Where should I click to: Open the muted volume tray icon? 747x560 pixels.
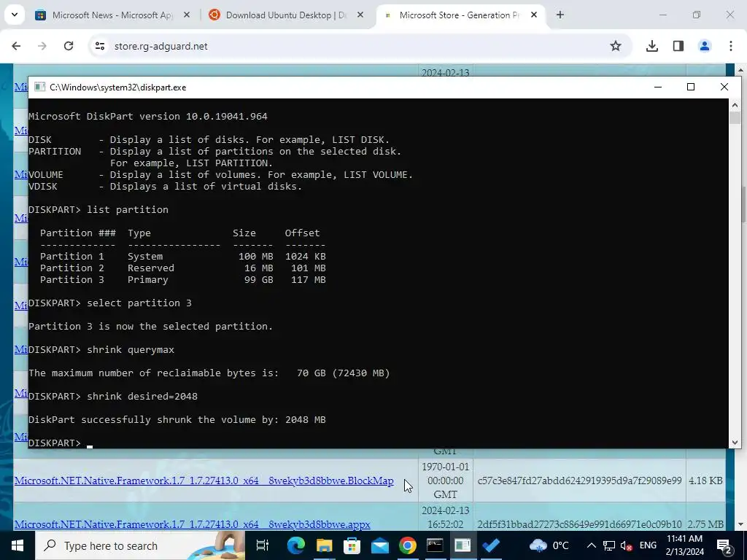click(x=627, y=545)
